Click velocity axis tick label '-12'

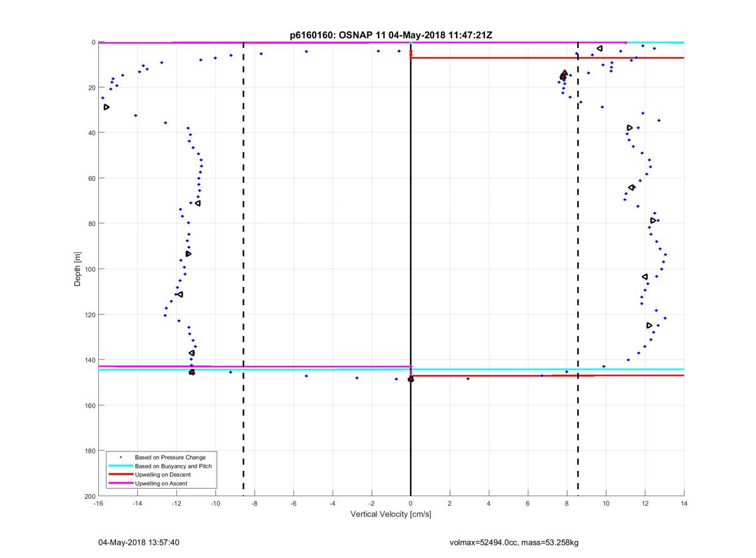pos(176,503)
